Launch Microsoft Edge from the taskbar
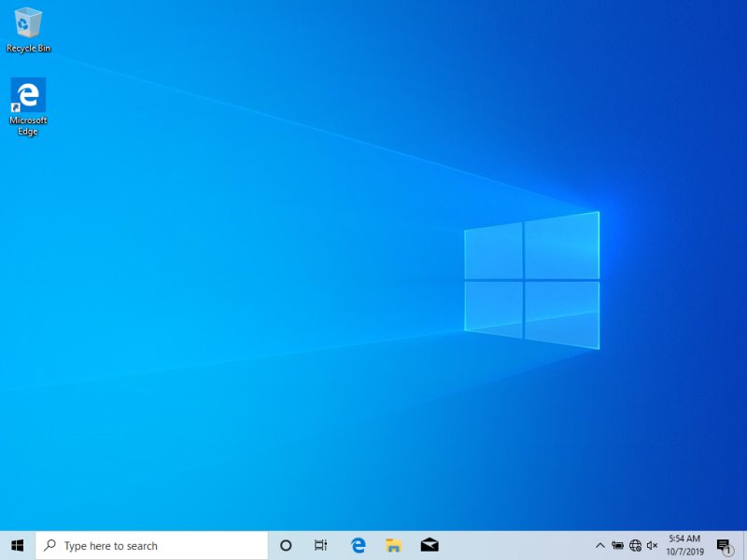The width and height of the screenshot is (747, 560). coord(358,545)
